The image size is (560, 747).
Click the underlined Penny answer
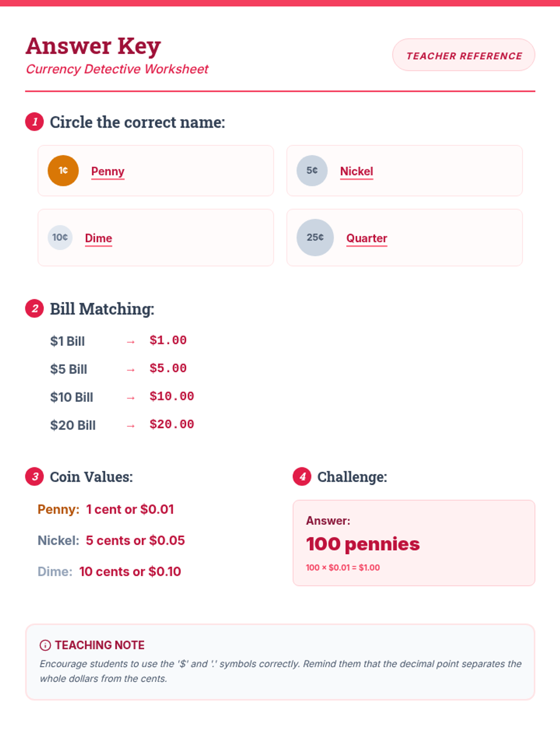click(x=108, y=171)
